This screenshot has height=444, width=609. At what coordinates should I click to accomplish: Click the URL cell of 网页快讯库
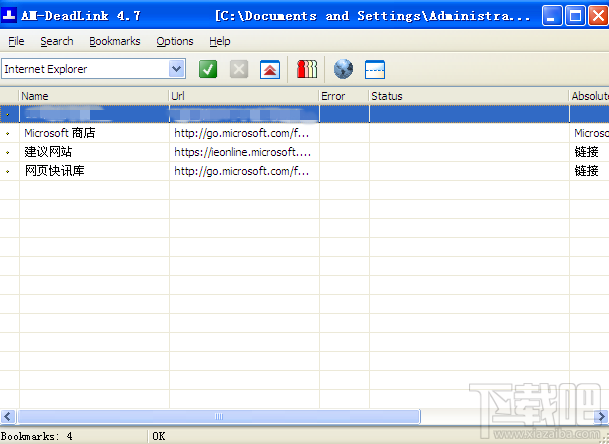click(x=244, y=171)
